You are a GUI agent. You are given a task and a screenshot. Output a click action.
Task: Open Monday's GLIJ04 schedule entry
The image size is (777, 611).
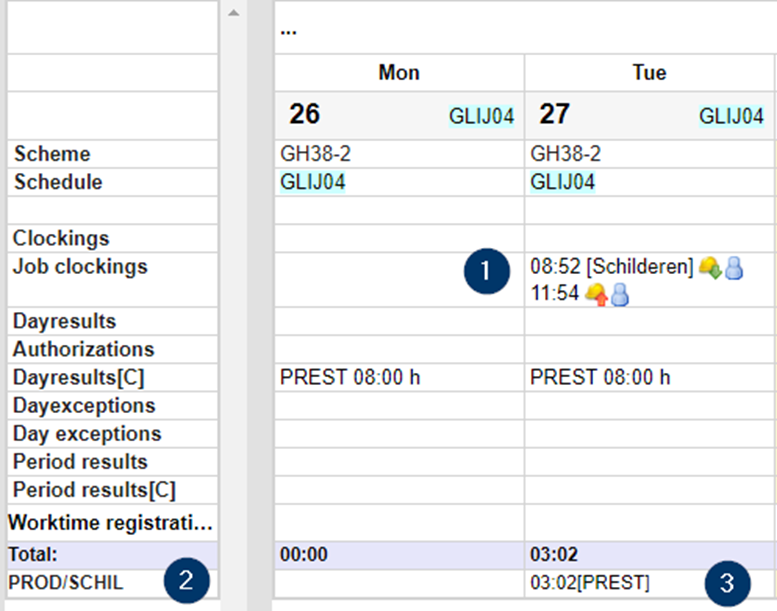click(314, 182)
